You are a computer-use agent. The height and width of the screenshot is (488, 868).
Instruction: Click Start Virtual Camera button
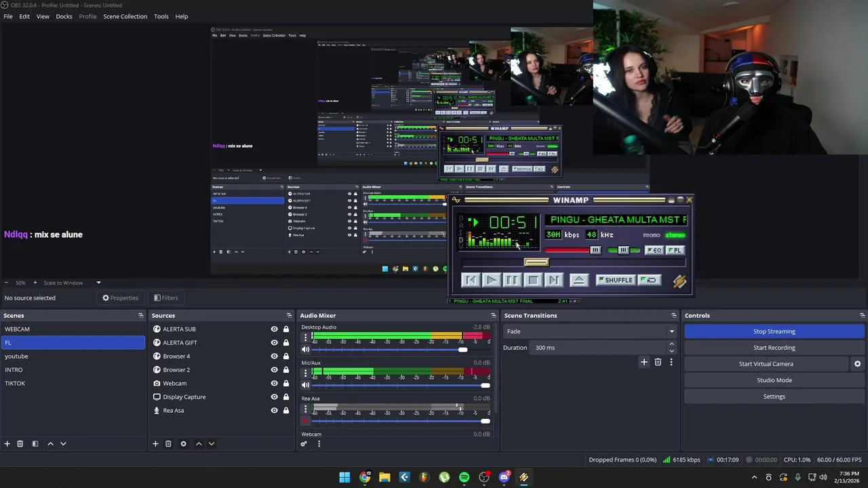[766, 364]
